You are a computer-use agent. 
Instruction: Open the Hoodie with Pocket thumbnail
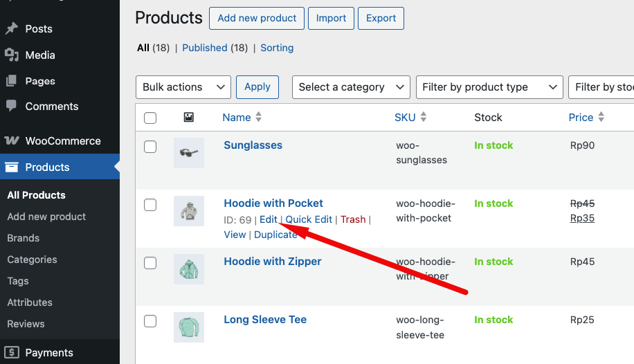click(x=188, y=210)
